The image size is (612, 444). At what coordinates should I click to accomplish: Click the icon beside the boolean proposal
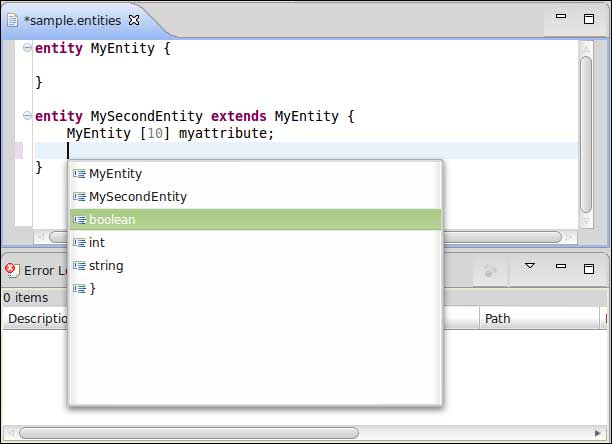tap(79, 220)
